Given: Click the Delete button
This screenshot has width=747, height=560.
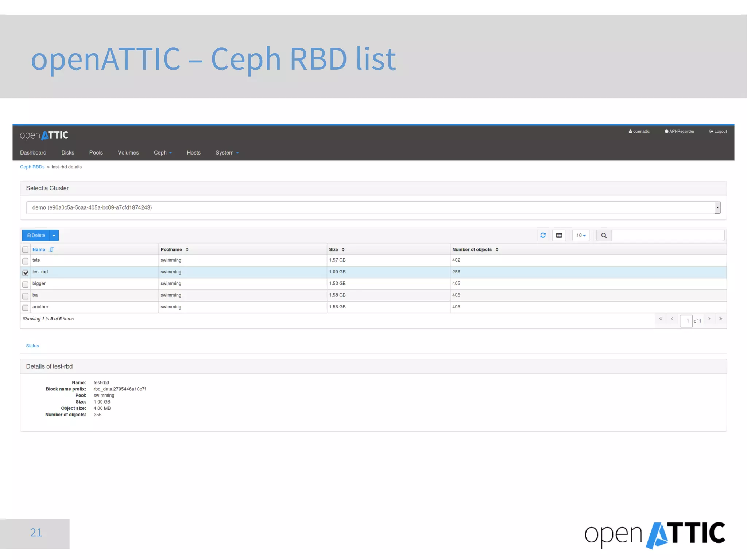Looking at the screenshot, I should pyautogui.click(x=36, y=235).
